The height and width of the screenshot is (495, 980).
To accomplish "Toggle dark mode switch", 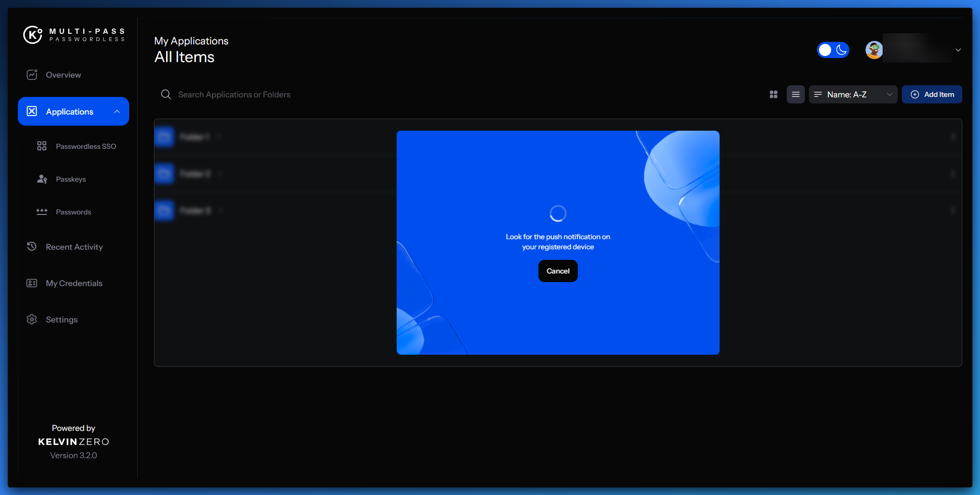I will point(833,50).
